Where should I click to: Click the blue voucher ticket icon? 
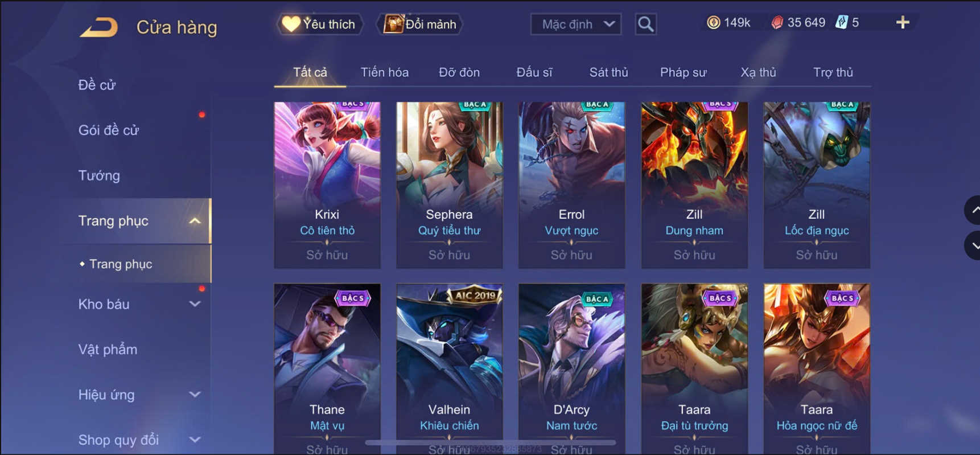[841, 23]
